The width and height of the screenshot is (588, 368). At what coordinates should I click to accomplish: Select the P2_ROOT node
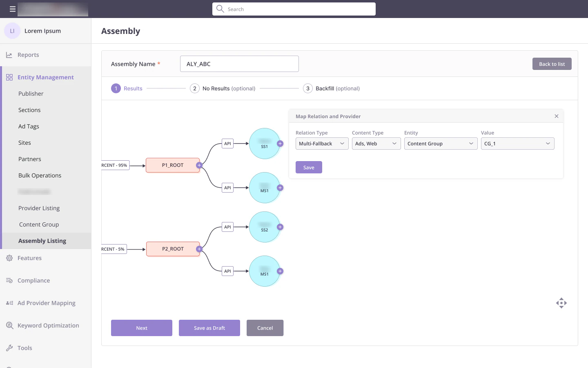pos(173,249)
